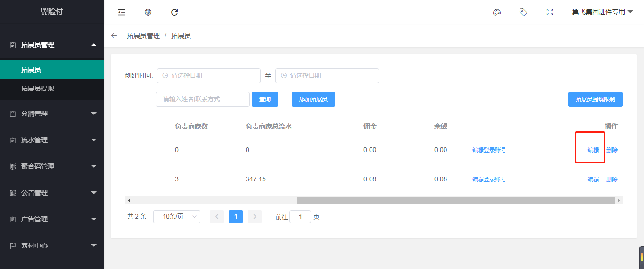
Task: Toggle fullscreen with the expand icon
Action: pyautogui.click(x=550, y=12)
